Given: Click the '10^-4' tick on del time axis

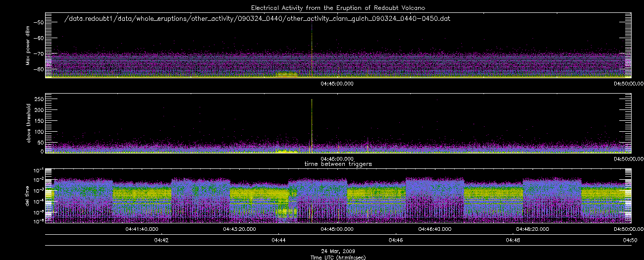Looking at the screenshot, I should (x=38, y=201).
